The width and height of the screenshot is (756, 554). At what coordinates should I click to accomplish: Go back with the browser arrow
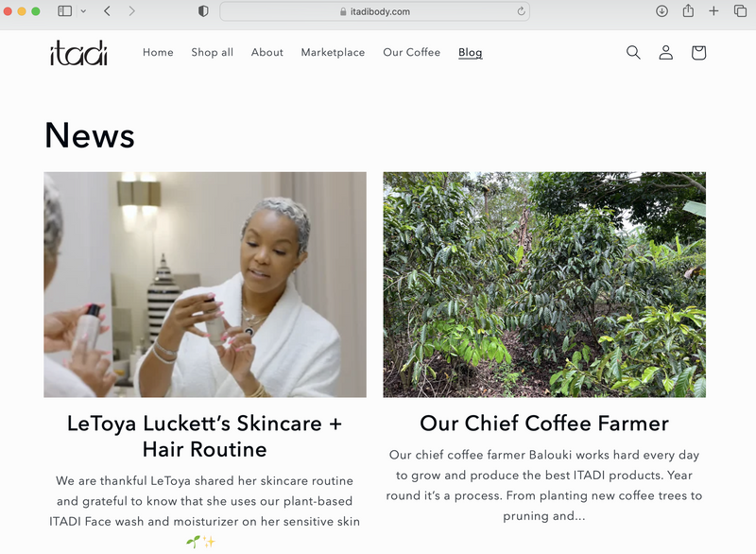(107, 11)
